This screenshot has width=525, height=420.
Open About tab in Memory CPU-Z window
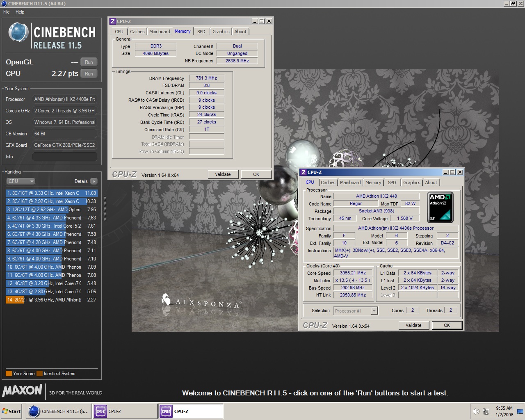pos(240,32)
